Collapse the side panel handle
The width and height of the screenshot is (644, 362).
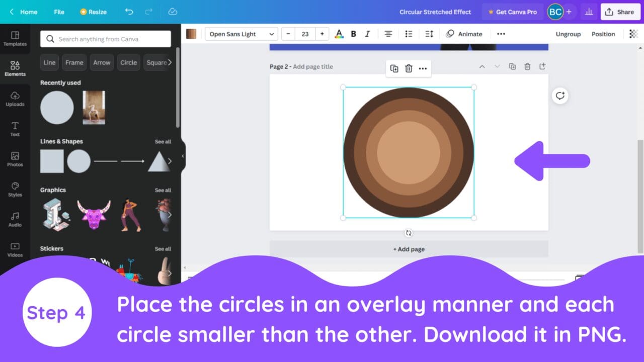point(183,156)
